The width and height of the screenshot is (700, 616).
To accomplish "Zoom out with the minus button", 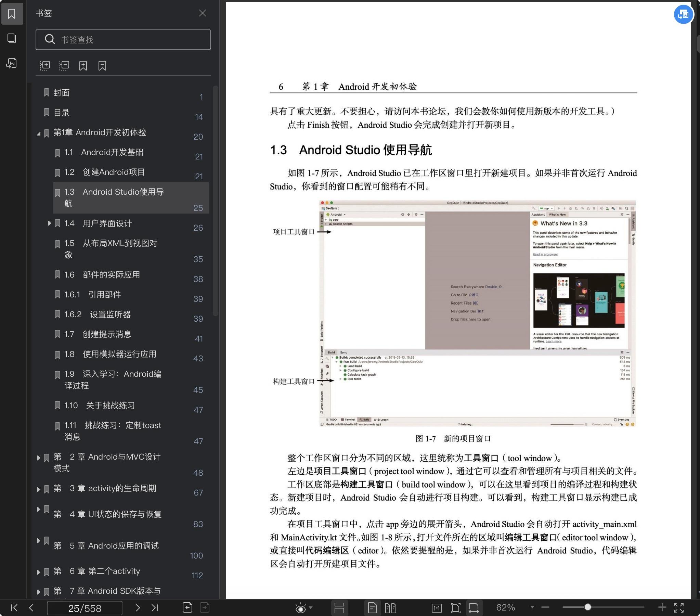I will point(546,607).
